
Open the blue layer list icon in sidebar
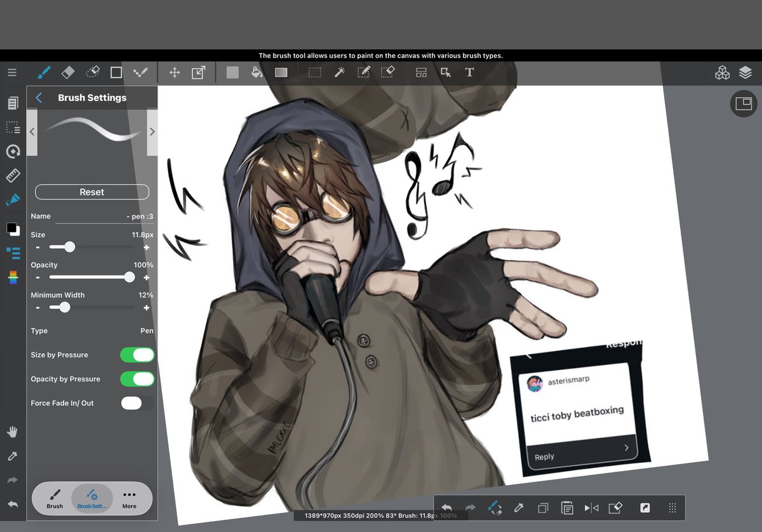click(13, 253)
